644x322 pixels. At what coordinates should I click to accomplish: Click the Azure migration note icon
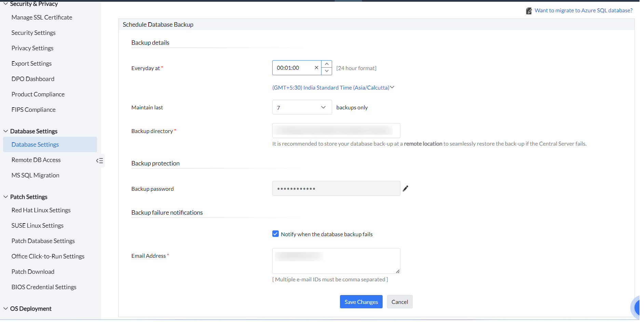(529, 11)
